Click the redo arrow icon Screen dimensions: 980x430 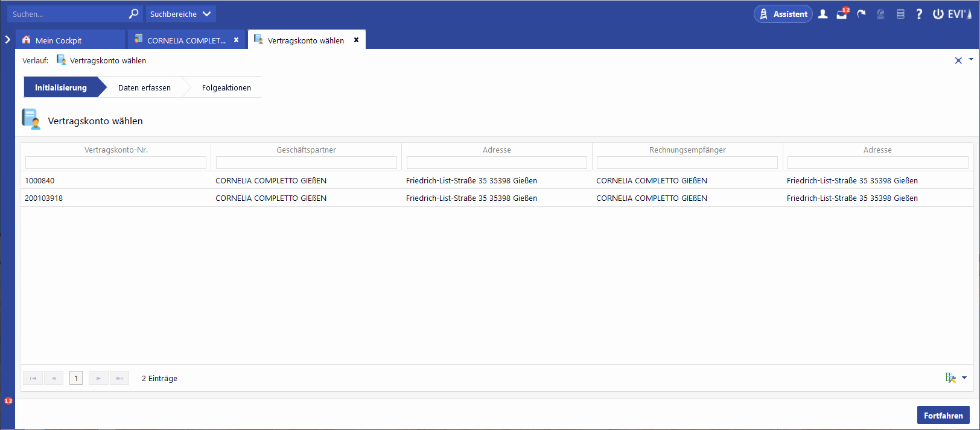[x=861, y=14]
